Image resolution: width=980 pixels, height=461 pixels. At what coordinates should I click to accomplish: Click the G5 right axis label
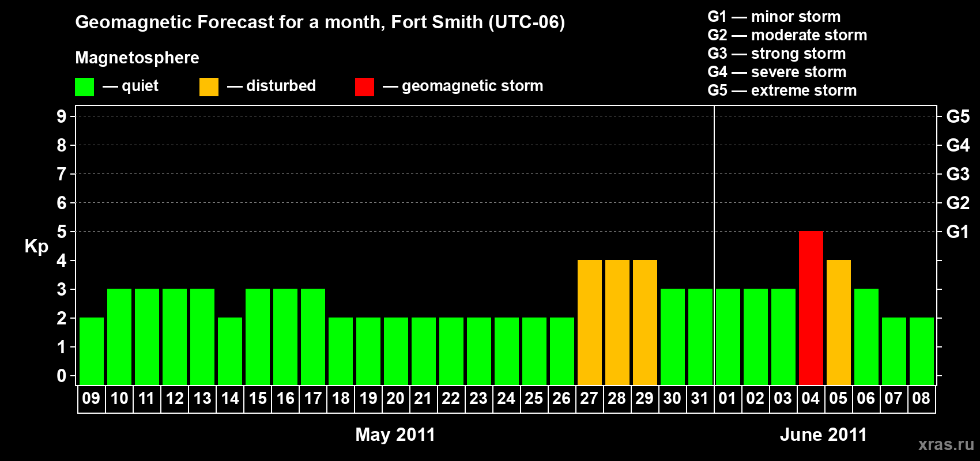(x=958, y=116)
